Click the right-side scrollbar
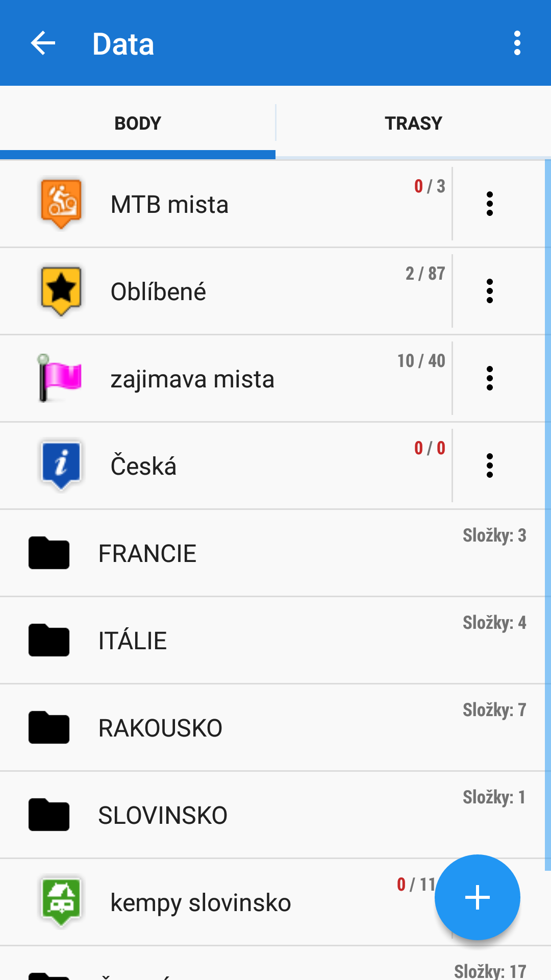This screenshot has height=980, width=551. pos(547,510)
